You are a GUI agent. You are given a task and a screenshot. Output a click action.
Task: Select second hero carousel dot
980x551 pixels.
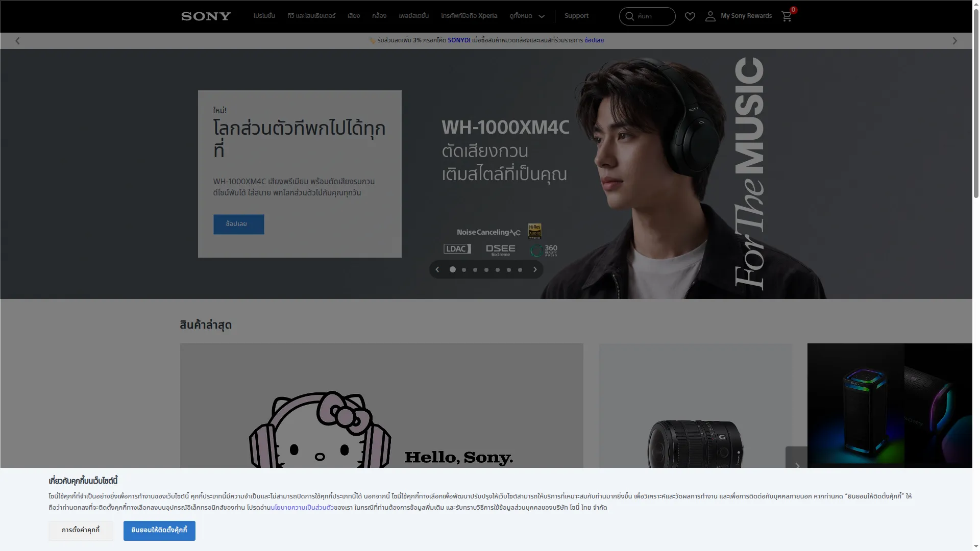pos(464,270)
